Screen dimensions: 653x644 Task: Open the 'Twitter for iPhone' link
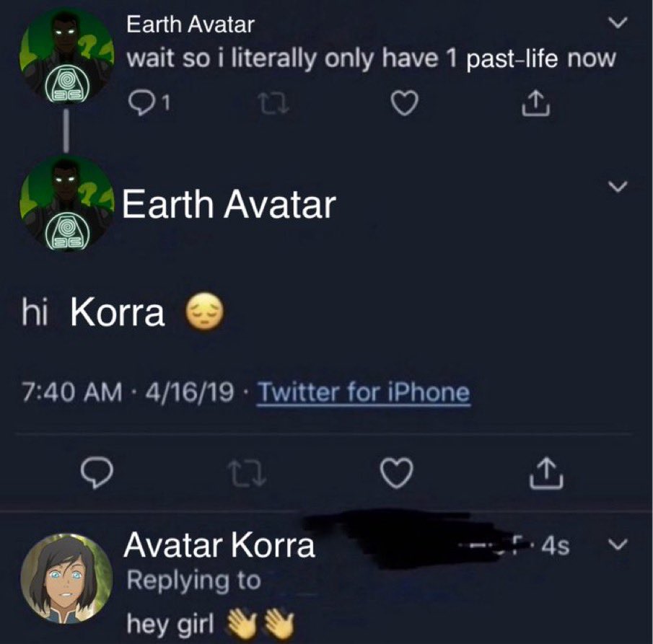tap(364, 393)
